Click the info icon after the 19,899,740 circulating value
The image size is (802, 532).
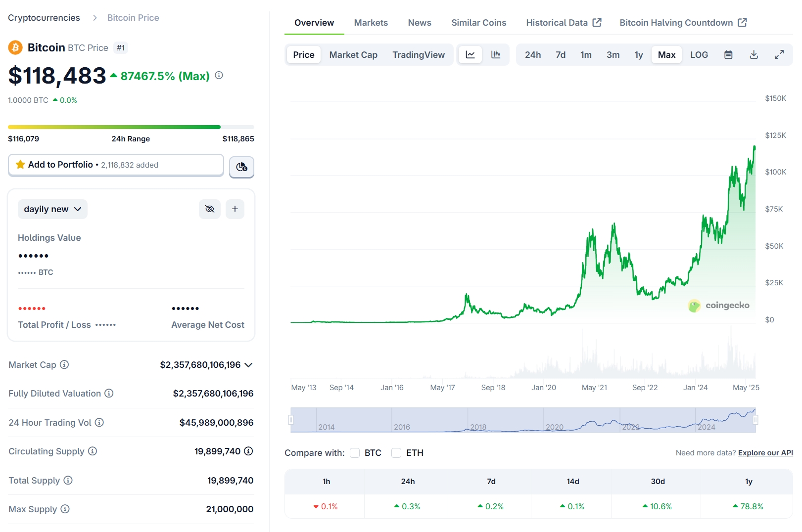tap(248, 451)
